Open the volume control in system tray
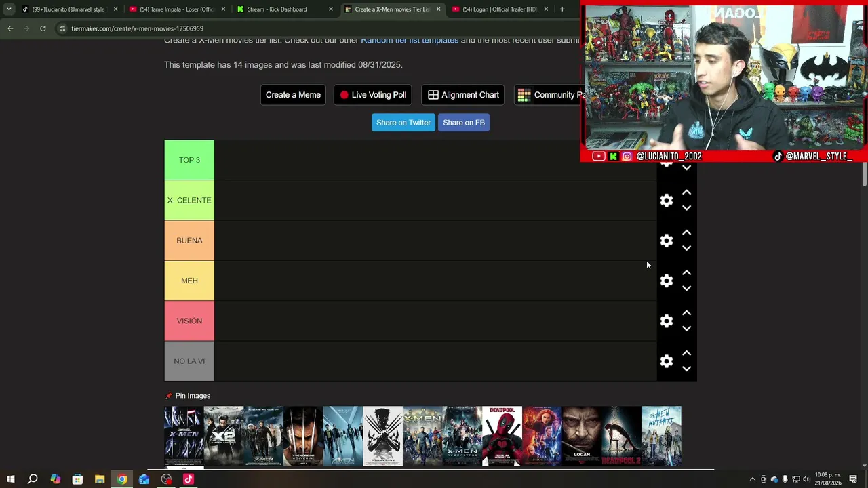The image size is (868, 488). coord(806,480)
